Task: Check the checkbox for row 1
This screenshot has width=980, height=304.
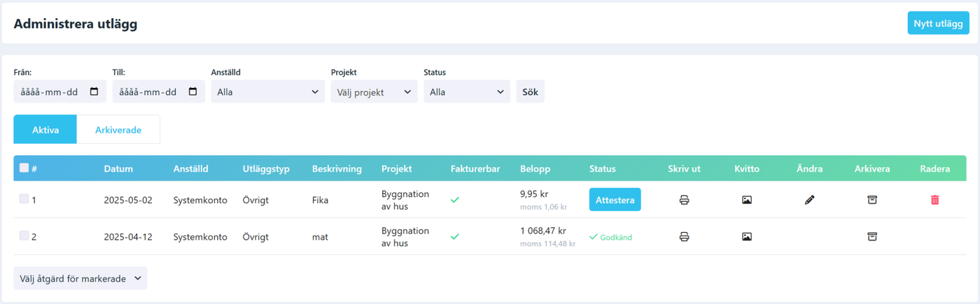Action: click(x=24, y=199)
